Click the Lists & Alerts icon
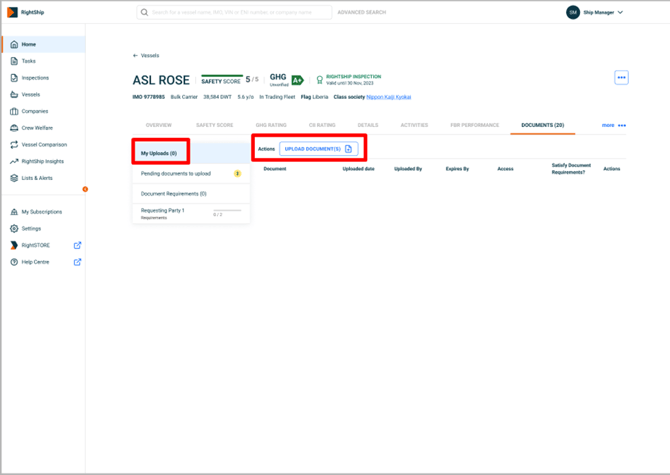670x475 pixels. (14, 178)
